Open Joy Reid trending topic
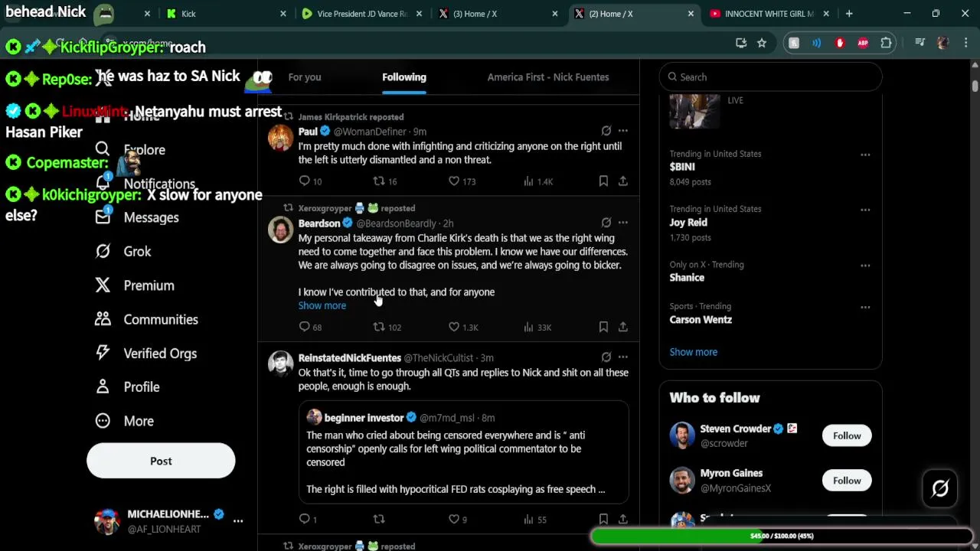The image size is (980, 551). (688, 223)
